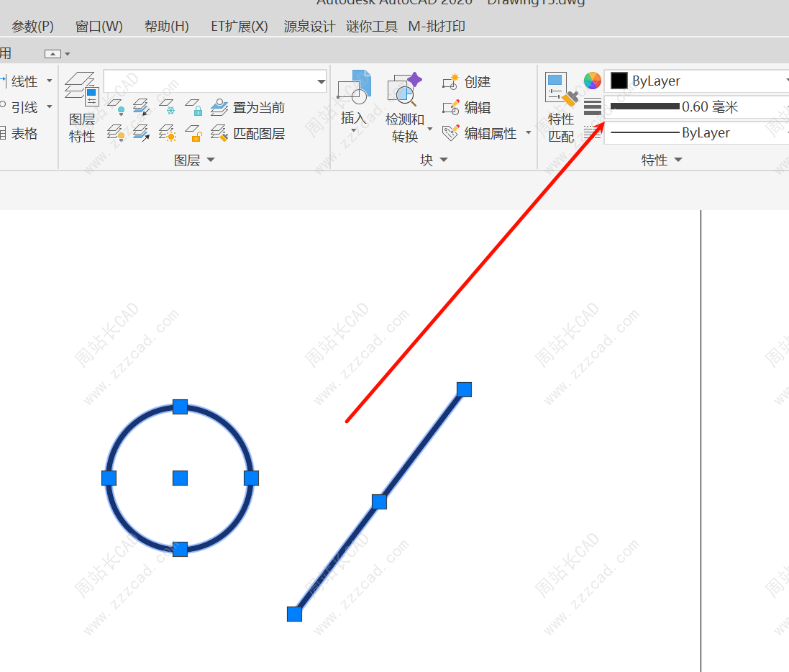Open the 窗口(W) menu

99,27
